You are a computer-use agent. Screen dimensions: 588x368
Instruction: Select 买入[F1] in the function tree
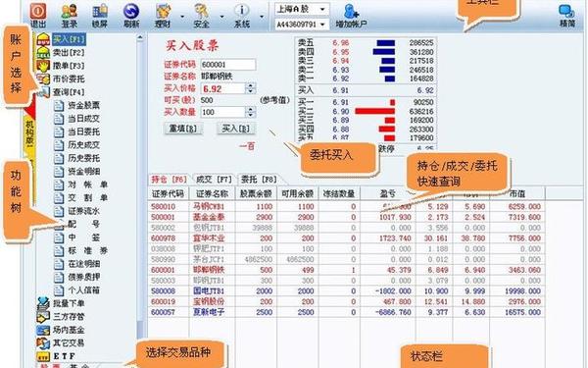tap(69, 39)
